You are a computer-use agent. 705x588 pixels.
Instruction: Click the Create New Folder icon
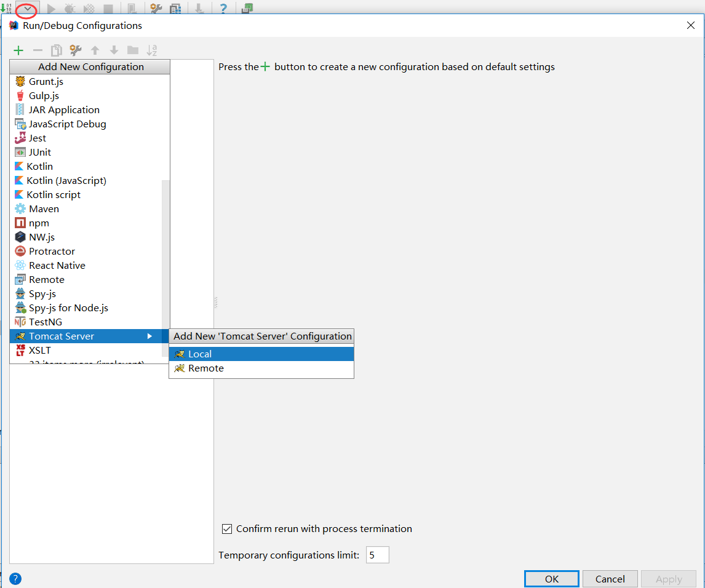[x=133, y=50]
